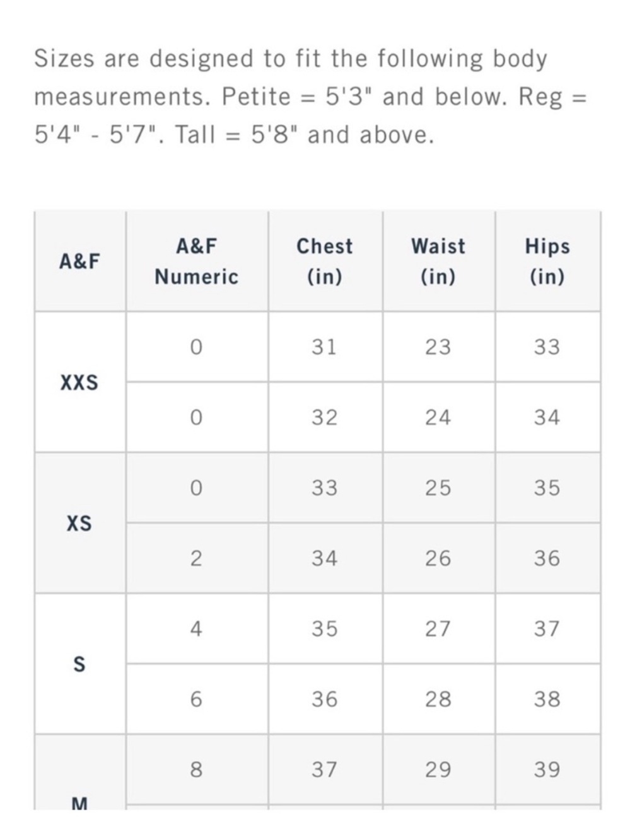Click the S size label cell
630x840 pixels.
[79, 664]
